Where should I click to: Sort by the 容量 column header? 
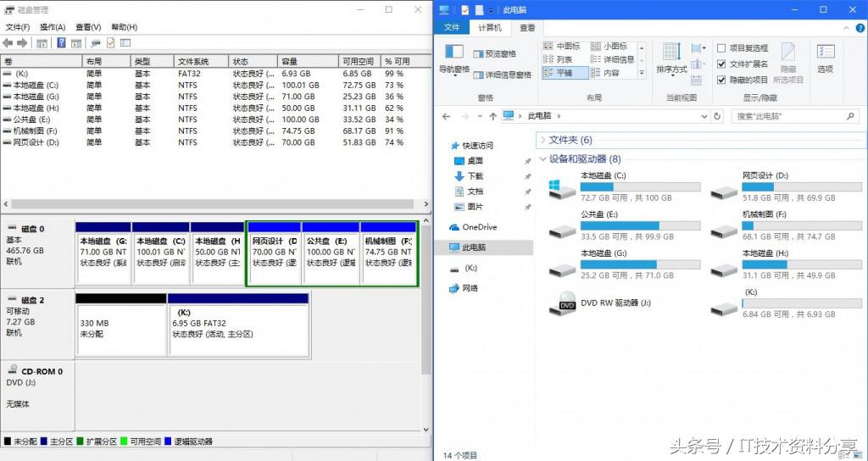point(308,61)
